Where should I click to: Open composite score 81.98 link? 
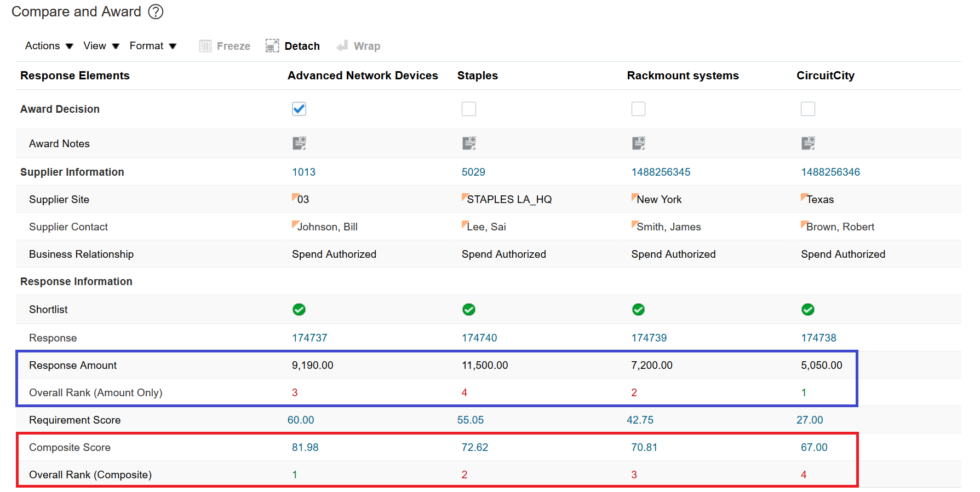305,447
